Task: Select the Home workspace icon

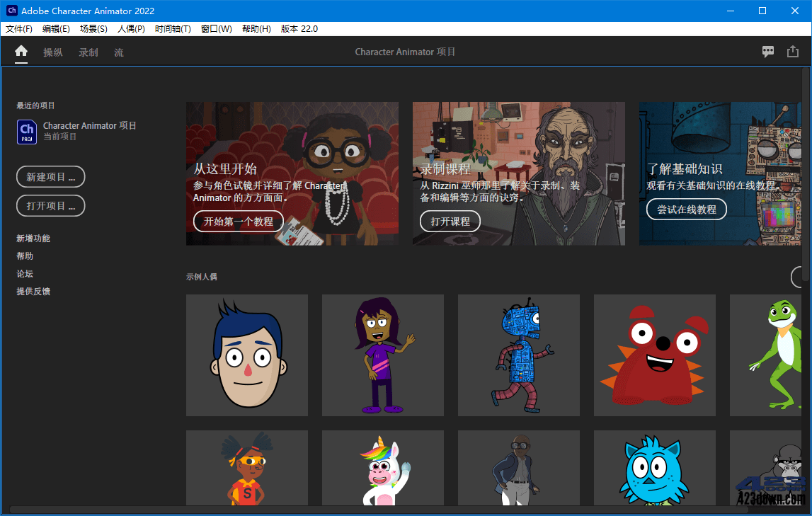Action: click(21, 51)
